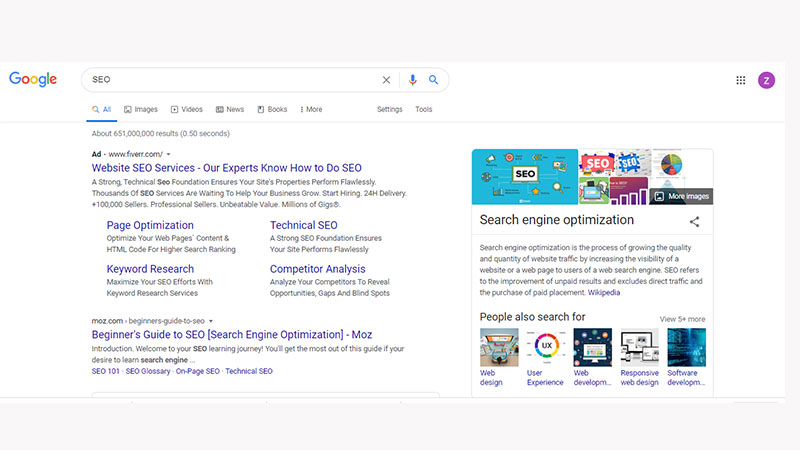Open search Tools
This screenshot has width=800, height=450.
pyautogui.click(x=423, y=109)
